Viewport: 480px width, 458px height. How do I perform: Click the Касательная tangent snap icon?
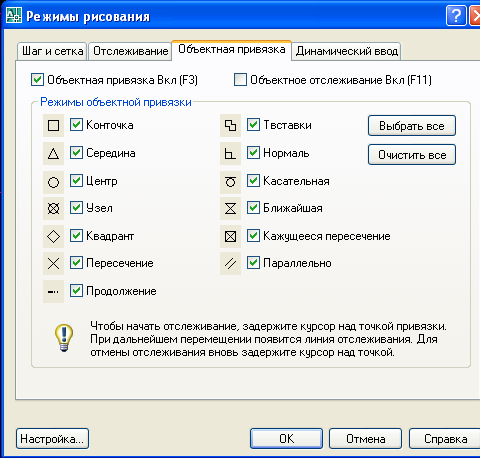230,182
